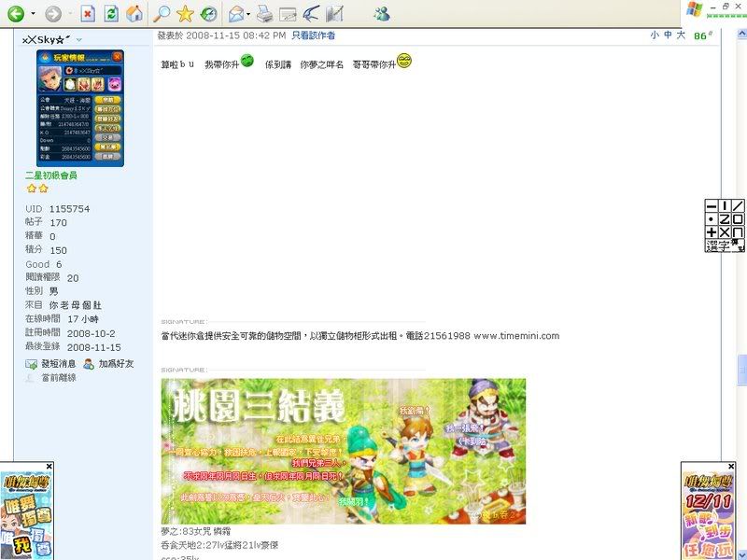Close the bottom-right floating ad
This screenshot has height=560, width=747.
[x=731, y=466]
